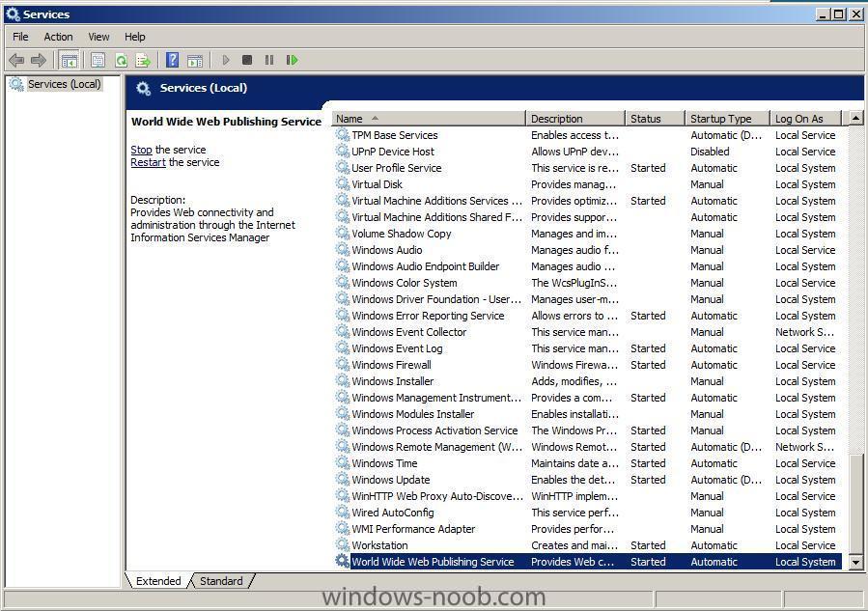The height and width of the screenshot is (611, 868).
Task: Click the gear icon beside Workstation
Action: (343, 544)
